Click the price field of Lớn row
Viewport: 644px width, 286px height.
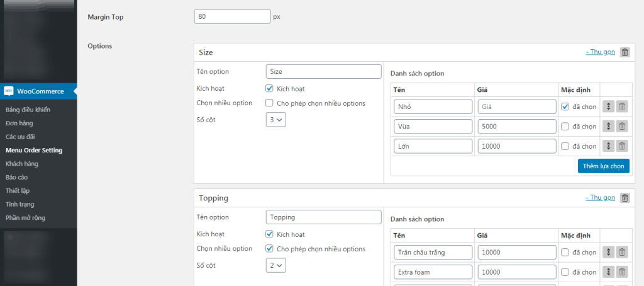tap(516, 146)
